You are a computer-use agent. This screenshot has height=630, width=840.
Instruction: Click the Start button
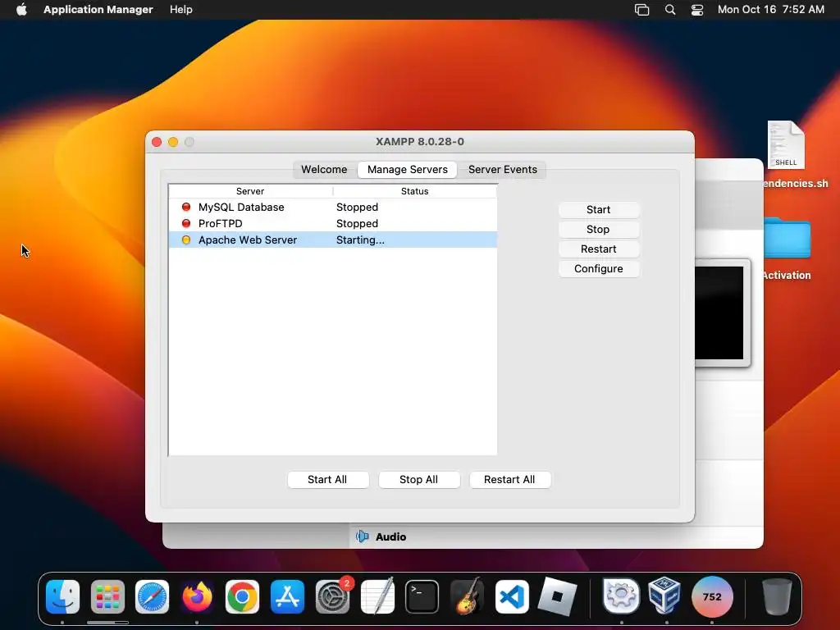pyautogui.click(x=598, y=209)
